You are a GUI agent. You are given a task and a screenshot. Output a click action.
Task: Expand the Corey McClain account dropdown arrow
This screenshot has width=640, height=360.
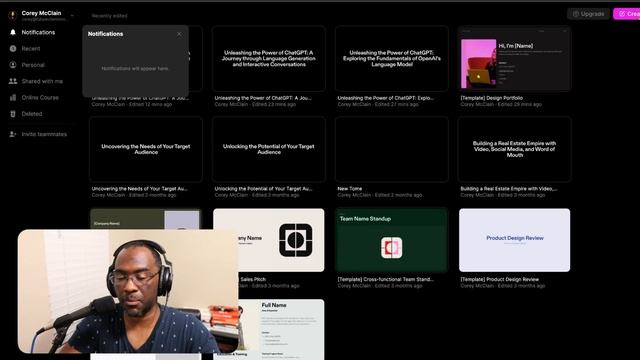click(72, 16)
